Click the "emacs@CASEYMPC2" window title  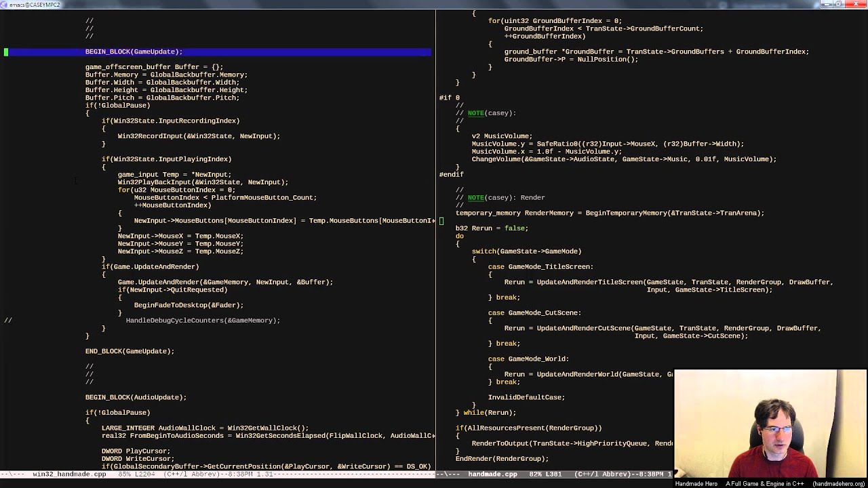34,4
